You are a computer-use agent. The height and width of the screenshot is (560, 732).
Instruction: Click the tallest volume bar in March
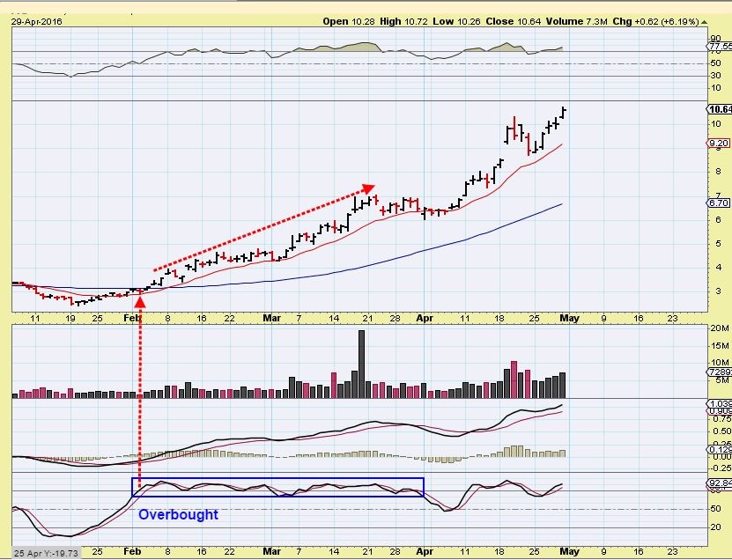[x=361, y=365]
